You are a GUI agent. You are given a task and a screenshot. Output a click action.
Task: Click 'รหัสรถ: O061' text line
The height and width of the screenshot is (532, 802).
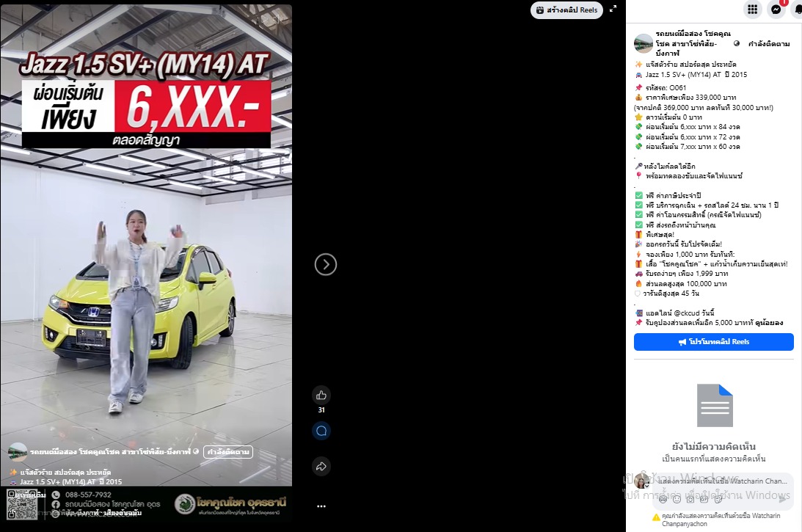(x=666, y=87)
